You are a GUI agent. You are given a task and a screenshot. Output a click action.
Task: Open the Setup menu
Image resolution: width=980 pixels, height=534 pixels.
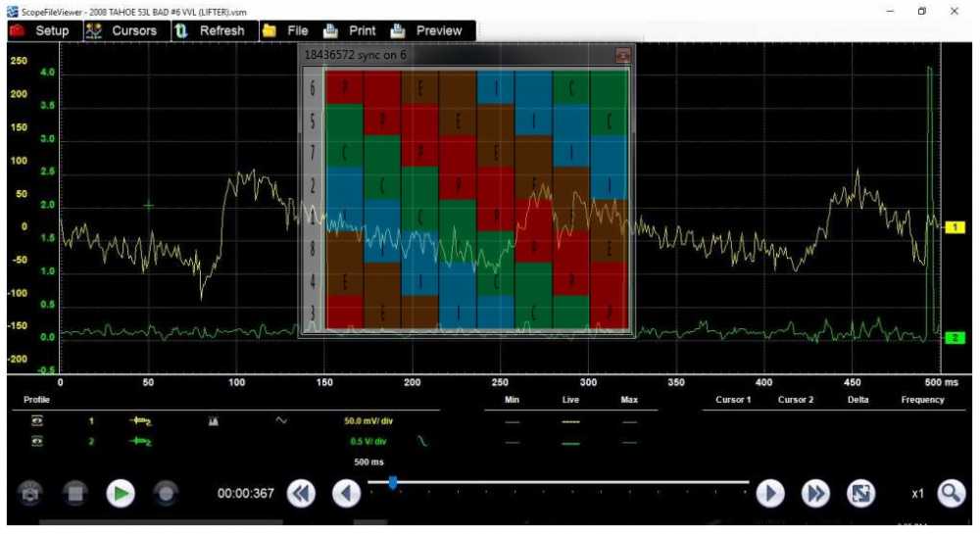click(x=41, y=30)
